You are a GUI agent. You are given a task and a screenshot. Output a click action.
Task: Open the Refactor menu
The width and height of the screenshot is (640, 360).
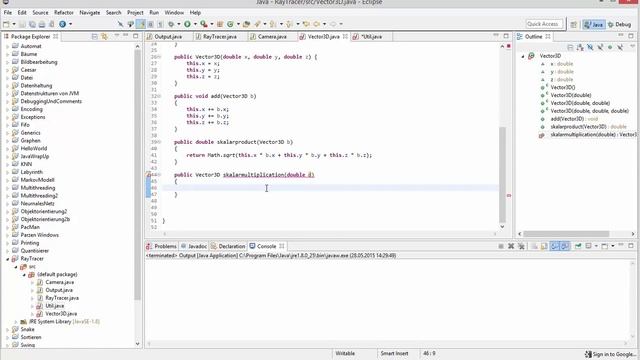[x=64, y=13]
